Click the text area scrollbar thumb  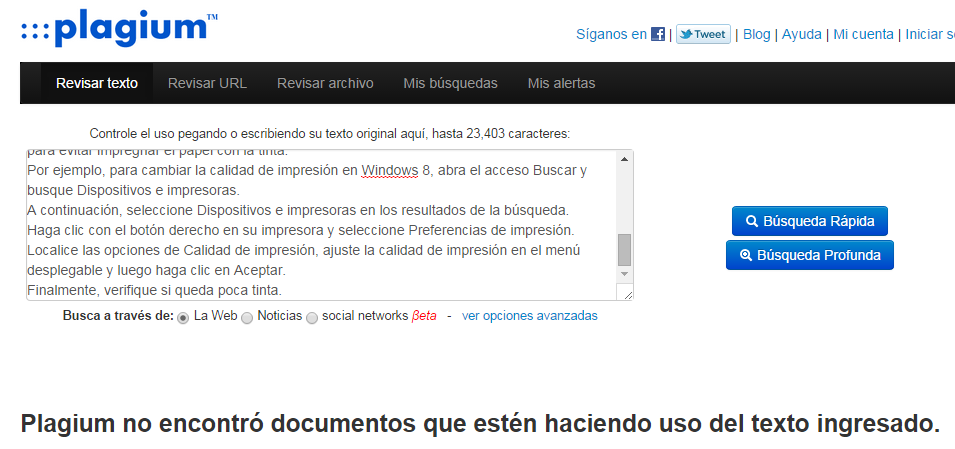(624, 250)
